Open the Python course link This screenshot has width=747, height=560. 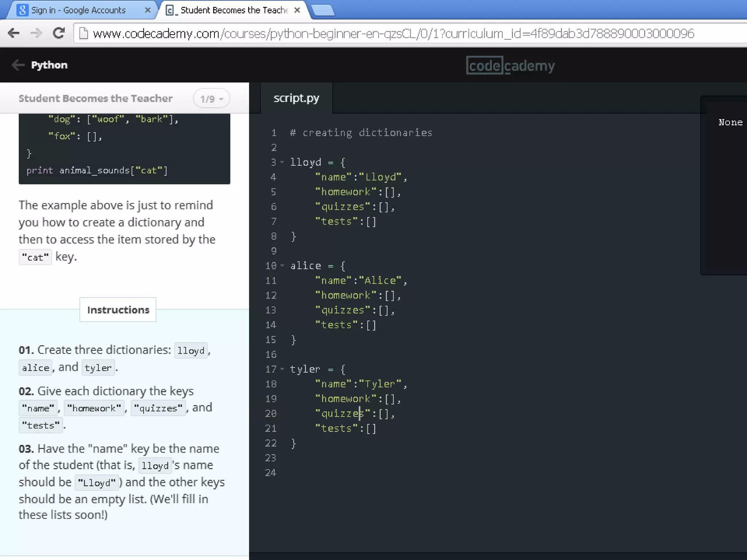[x=49, y=65]
